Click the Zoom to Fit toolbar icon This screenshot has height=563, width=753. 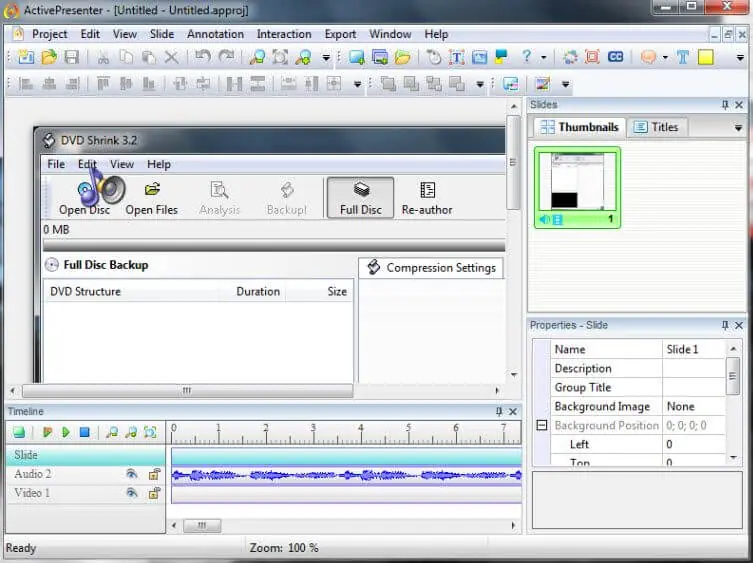(280, 57)
